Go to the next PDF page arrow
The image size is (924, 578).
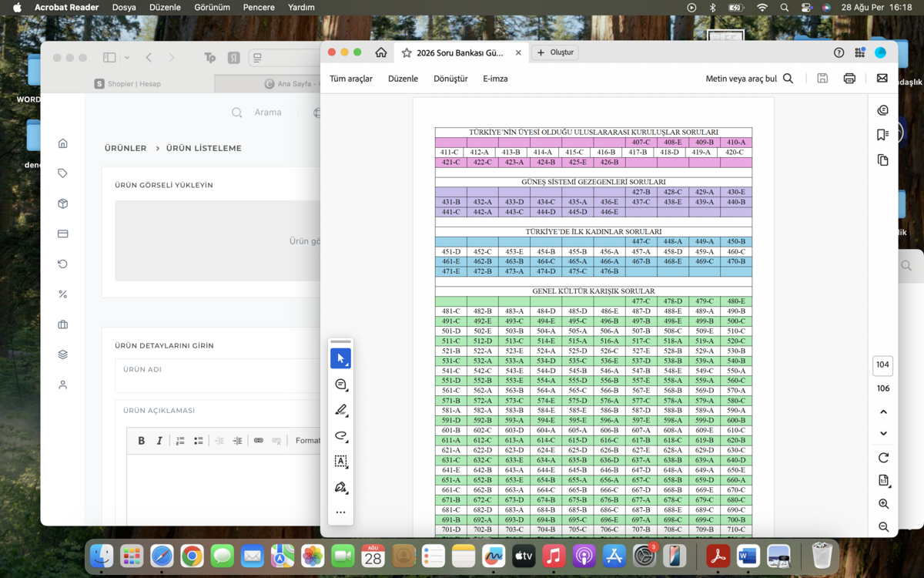(x=883, y=433)
